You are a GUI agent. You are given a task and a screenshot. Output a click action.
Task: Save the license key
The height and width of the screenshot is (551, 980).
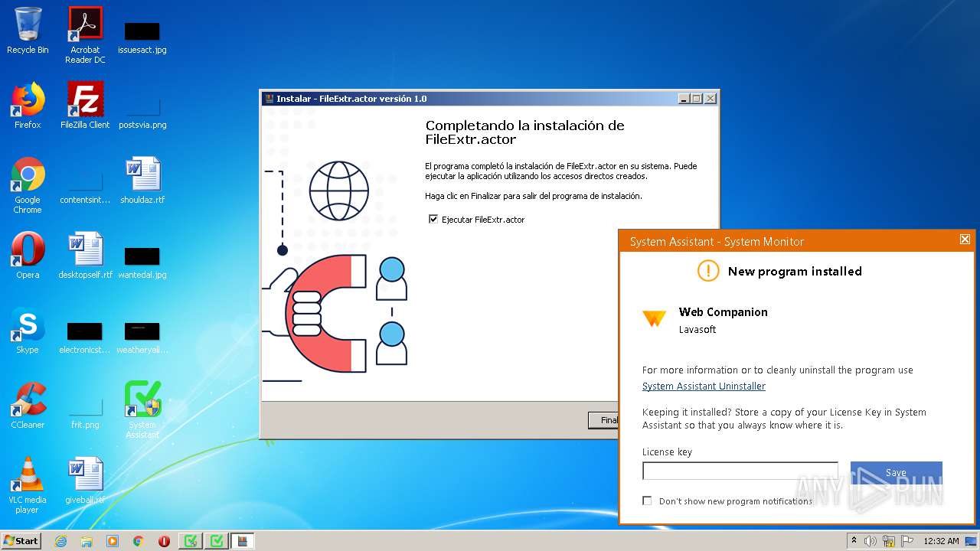pyautogui.click(x=896, y=473)
